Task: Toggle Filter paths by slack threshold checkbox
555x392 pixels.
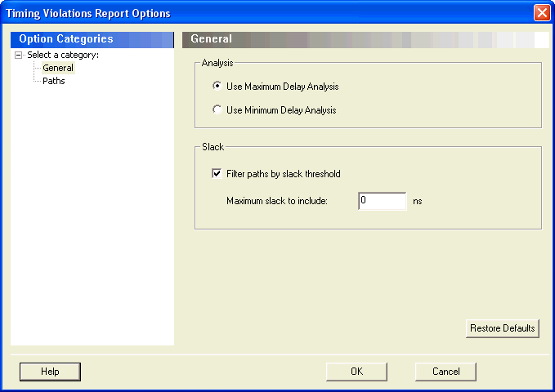Action: click(217, 173)
